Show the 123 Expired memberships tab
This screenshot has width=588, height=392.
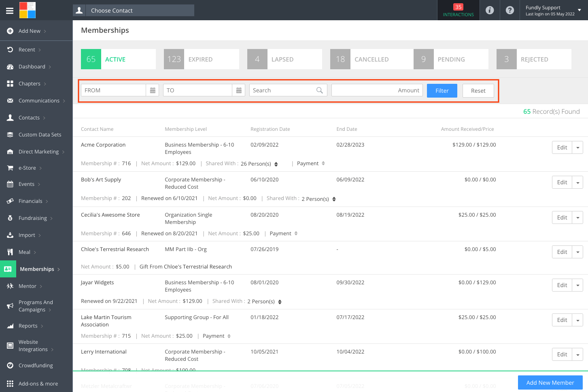202,59
